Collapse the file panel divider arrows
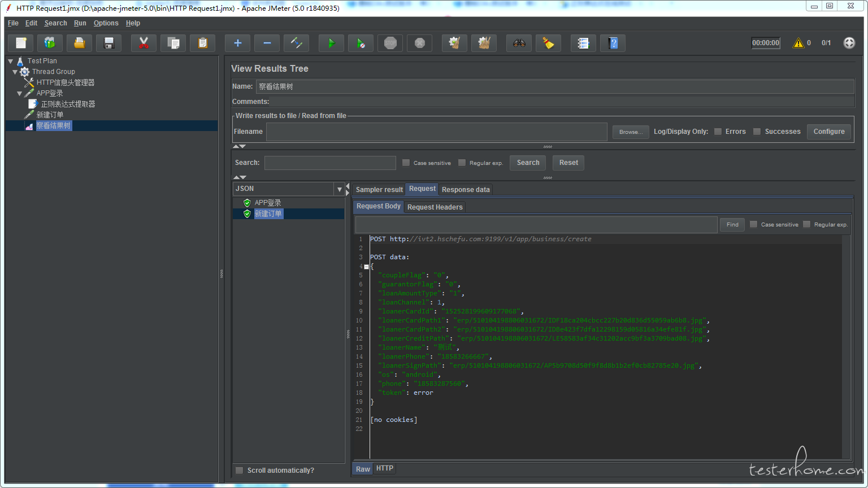 tap(240, 147)
